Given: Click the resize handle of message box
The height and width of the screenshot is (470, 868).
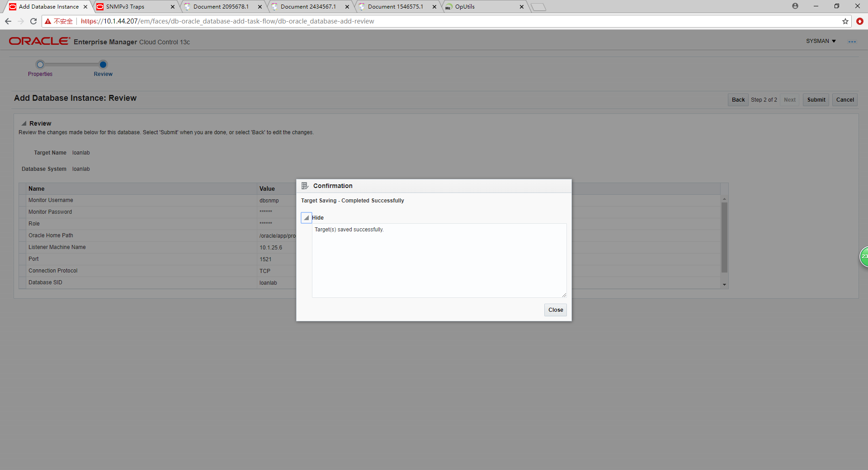Looking at the screenshot, I should click(x=564, y=295).
